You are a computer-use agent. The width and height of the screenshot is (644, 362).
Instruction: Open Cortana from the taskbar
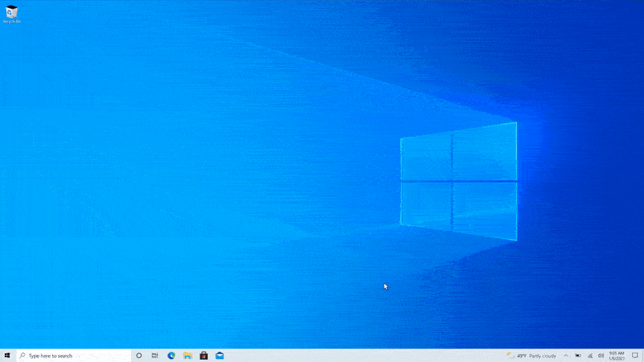tap(139, 356)
